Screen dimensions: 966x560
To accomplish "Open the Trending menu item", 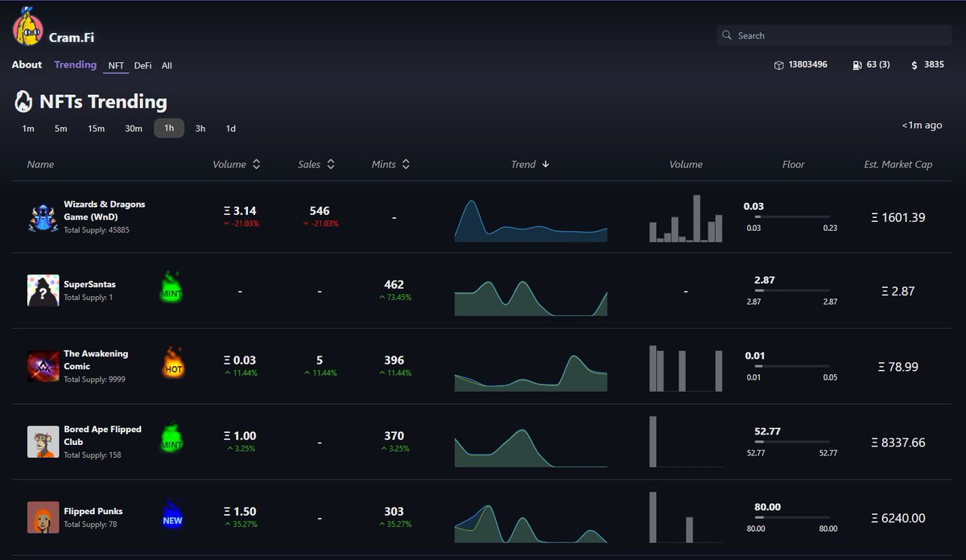I will (76, 65).
